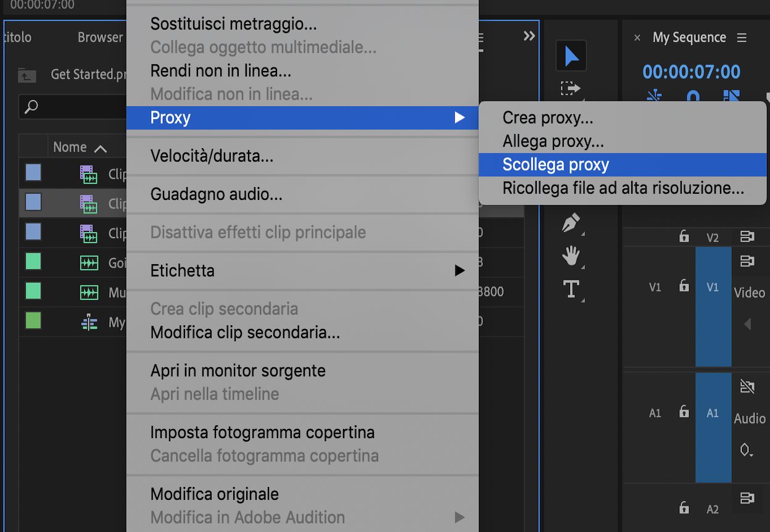Click the sequence icon next to the My Sequence item

click(89, 322)
